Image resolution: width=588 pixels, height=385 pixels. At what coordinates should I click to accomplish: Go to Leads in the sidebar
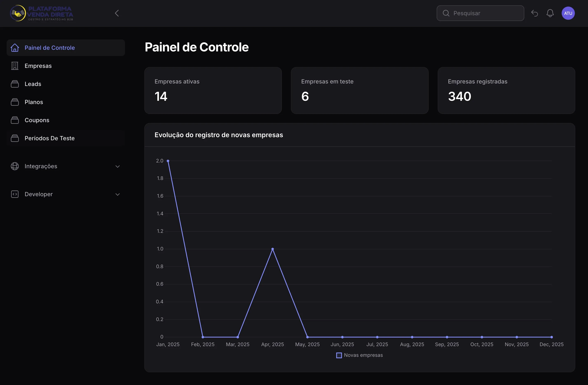coord(66,84)
